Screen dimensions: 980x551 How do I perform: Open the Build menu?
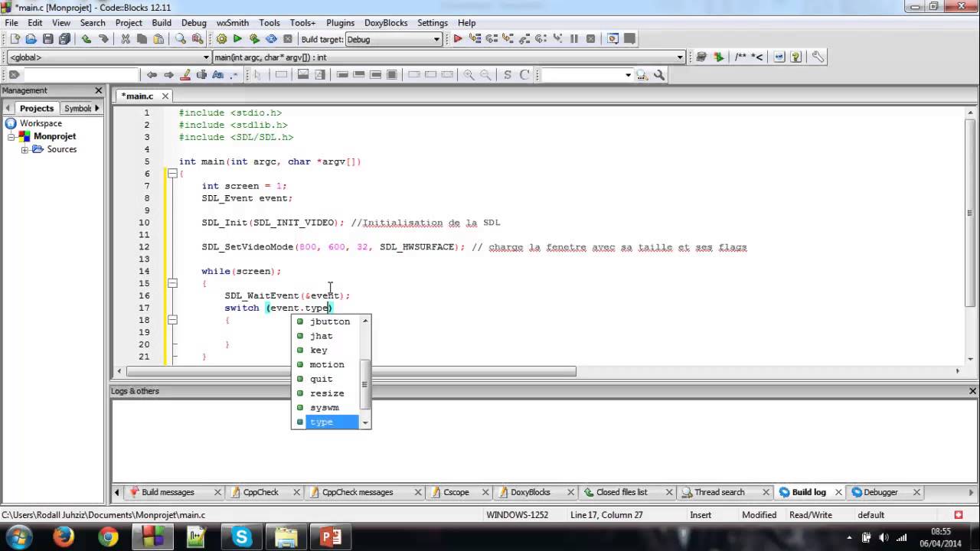point(162,23)
